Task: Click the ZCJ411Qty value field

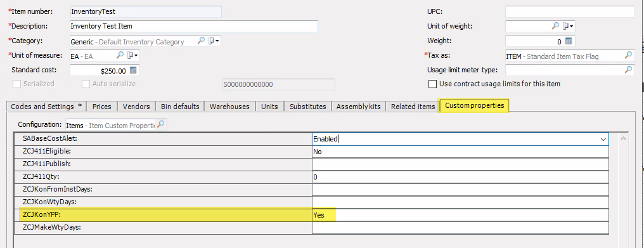Action: pyautogui.click(x=460, y=177)
